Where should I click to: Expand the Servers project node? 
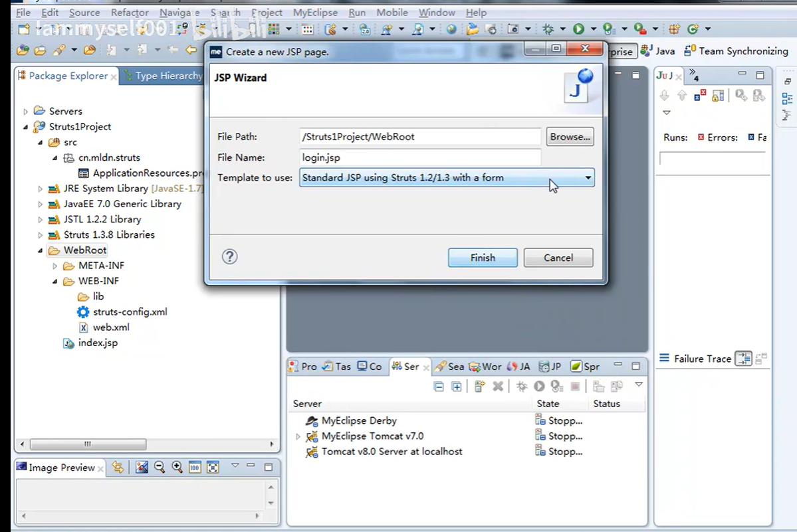[25, 111]
